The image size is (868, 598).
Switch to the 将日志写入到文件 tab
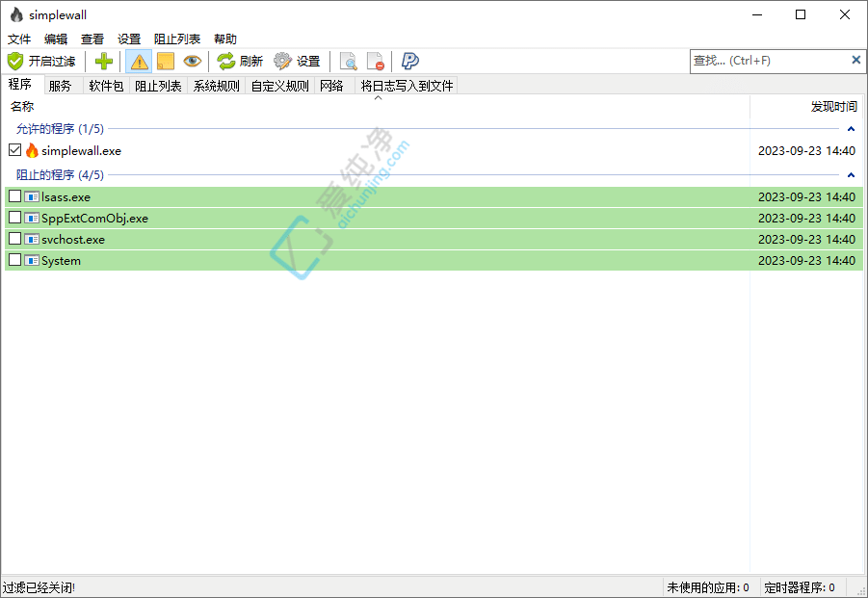[x=407, y=86]
